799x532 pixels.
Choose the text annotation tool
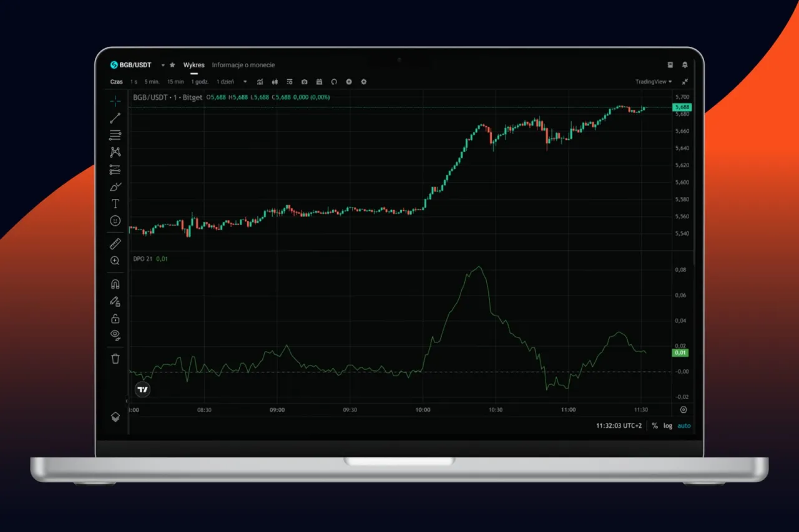coord(115,203)
